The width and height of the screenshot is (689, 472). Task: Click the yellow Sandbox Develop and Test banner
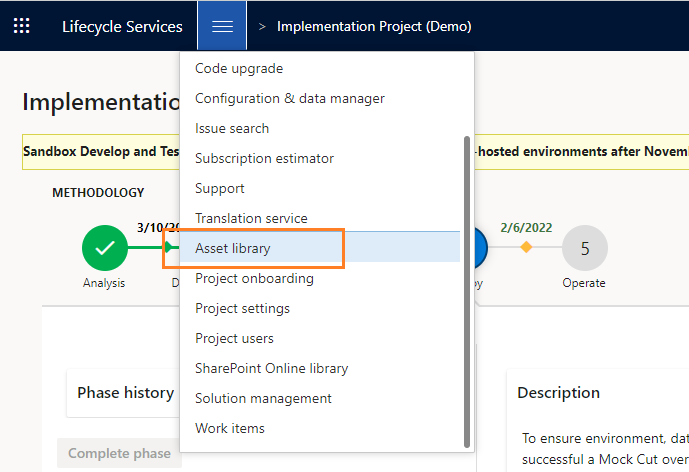pyautogui.click(x=101, y=152)
